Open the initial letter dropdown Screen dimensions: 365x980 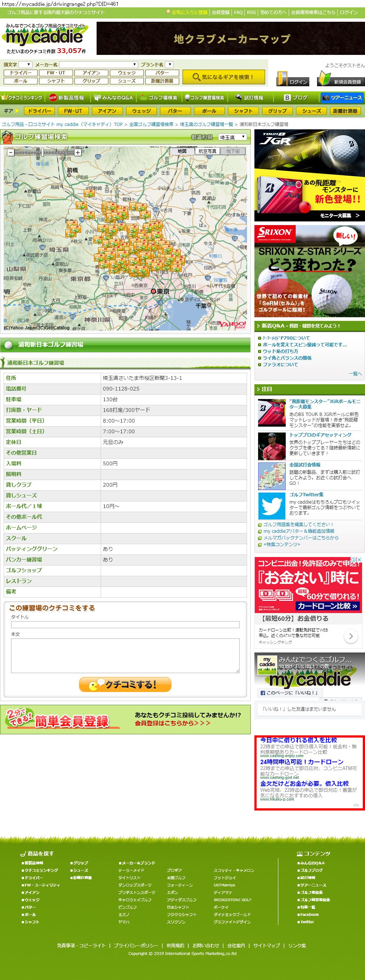tap(25, 65)
